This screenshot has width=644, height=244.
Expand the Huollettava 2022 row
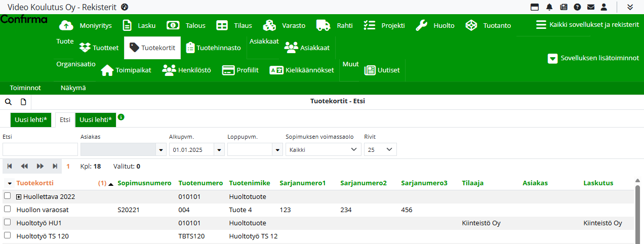click(19, 196)
